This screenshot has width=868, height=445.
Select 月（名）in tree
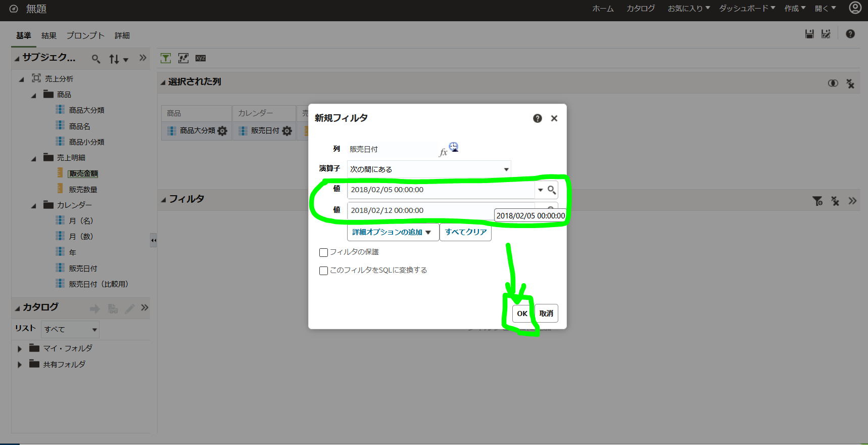pos(81,221)
